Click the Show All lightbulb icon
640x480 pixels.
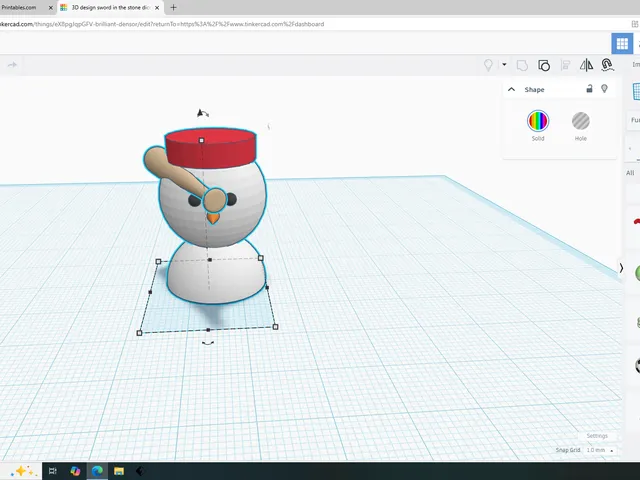coord(488,65)
